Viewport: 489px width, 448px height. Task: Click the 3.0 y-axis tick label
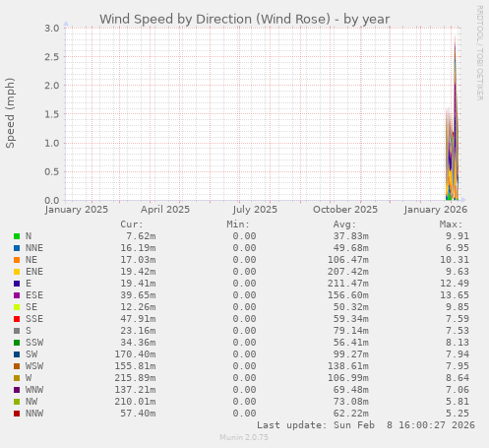point(52,28)
